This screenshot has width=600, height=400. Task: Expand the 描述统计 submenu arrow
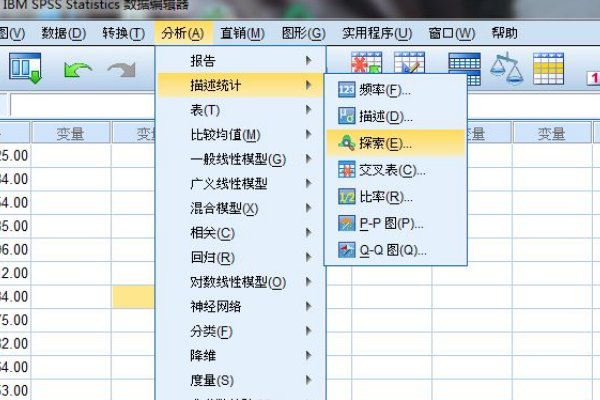(x=308, y=85)
